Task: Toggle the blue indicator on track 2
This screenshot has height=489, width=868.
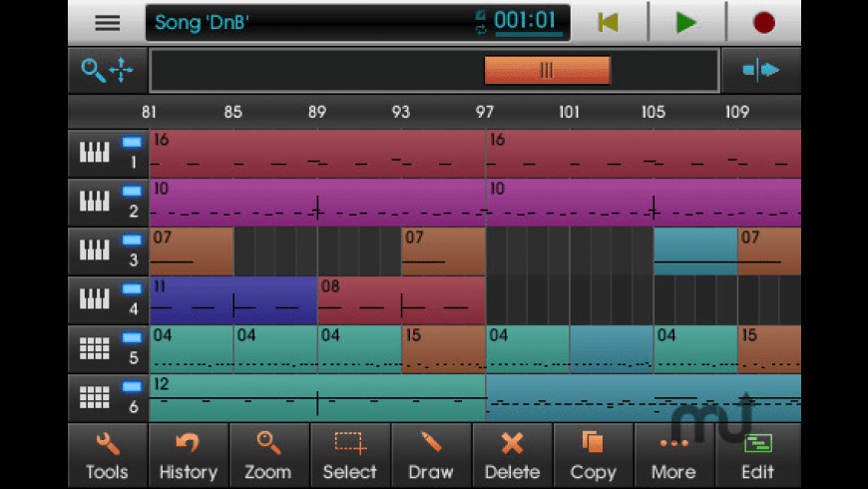Action: [132, 191]
